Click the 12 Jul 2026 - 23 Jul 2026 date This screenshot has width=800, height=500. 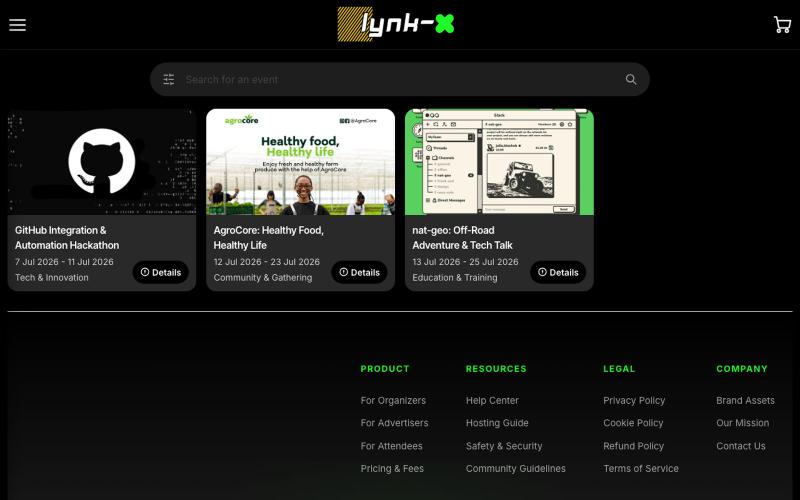[x=266, y=262]
